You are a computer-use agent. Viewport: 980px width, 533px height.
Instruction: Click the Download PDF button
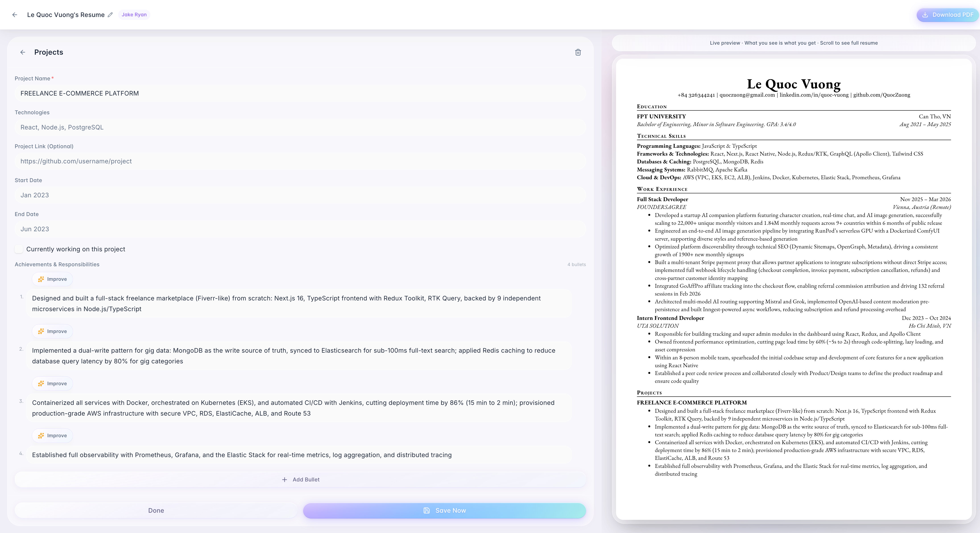[948, 15]
